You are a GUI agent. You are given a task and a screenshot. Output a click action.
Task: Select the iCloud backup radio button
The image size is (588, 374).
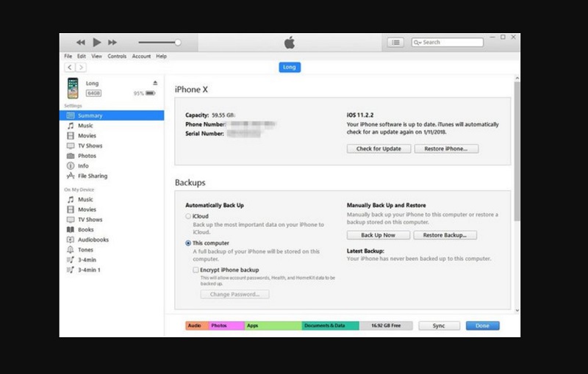click(188, 216)
